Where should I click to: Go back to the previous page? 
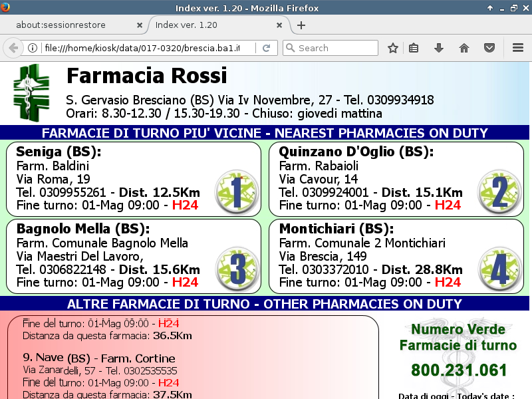(x=13, y=48)
